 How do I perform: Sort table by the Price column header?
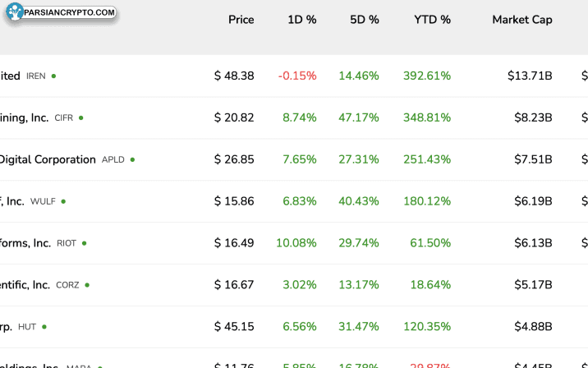pyautogui.click(x=241, y=20)
